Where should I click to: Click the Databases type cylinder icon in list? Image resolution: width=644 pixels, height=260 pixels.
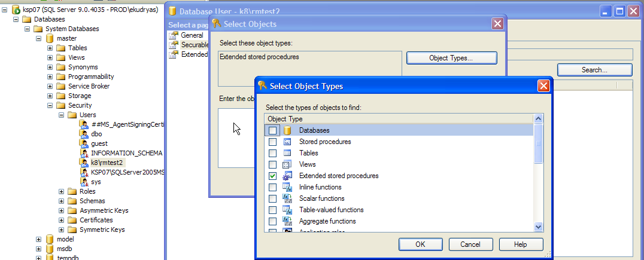click(x=287, y=130)
